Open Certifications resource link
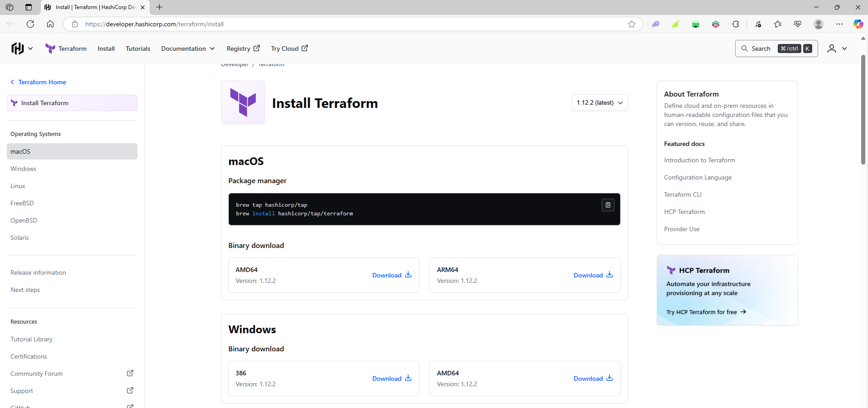This screenshot has height=408, width=868. (29, 356)
